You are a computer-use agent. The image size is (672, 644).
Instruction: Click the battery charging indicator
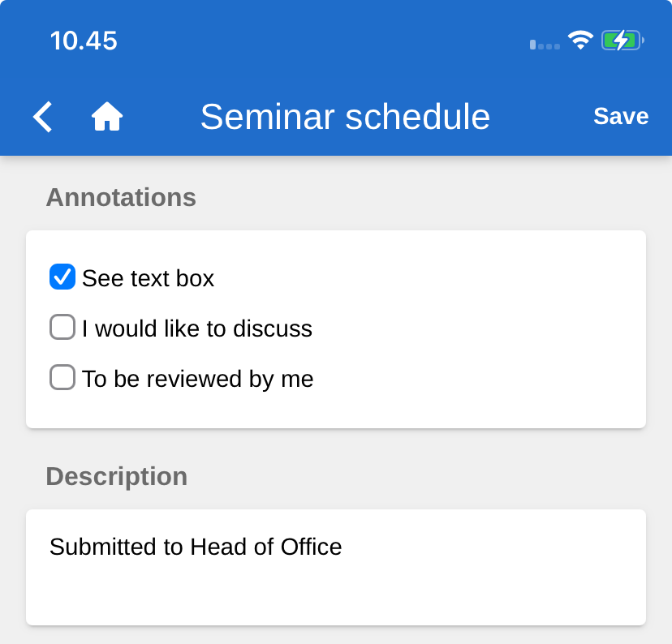[622, 40]
